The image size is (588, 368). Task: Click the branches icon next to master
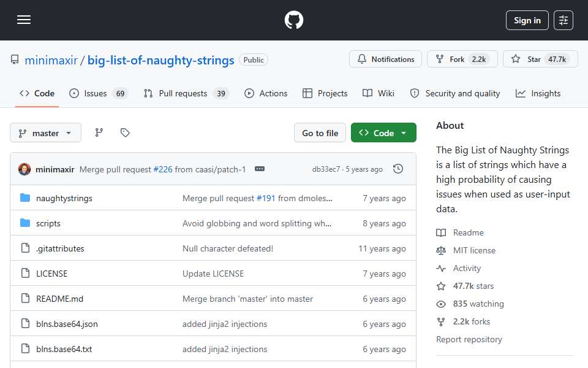(99, 132)
